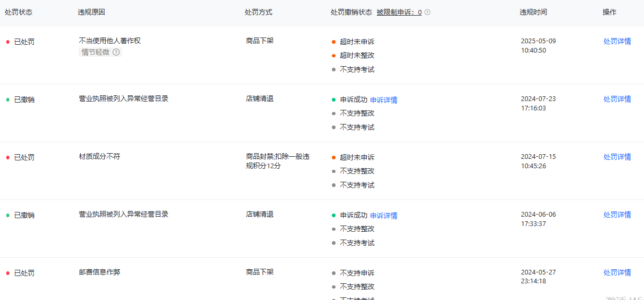644x300 pixels.
Task: Click the question-mark icon next to 情节轻微
Action: pyautogui.click(x=116, y=52)
